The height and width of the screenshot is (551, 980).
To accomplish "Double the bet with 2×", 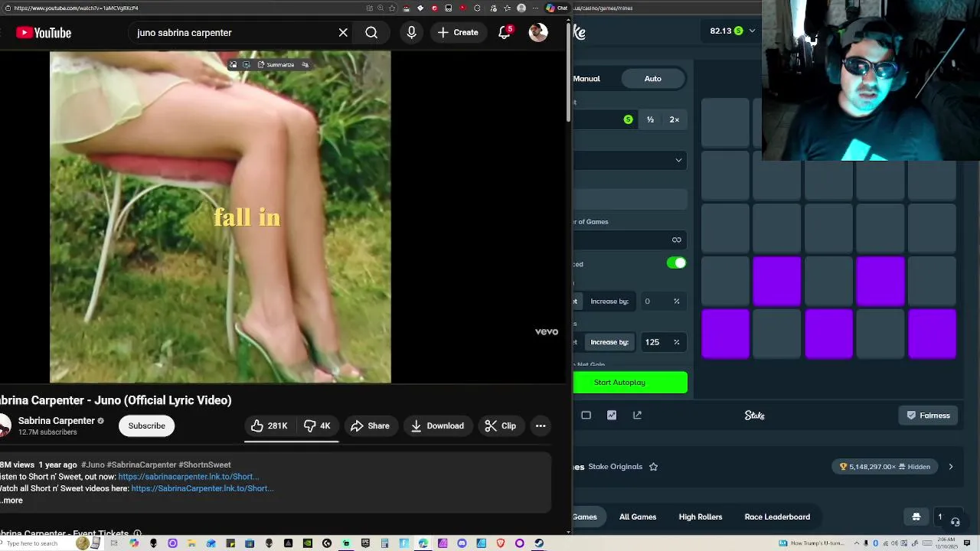I will tap(675, 119).
